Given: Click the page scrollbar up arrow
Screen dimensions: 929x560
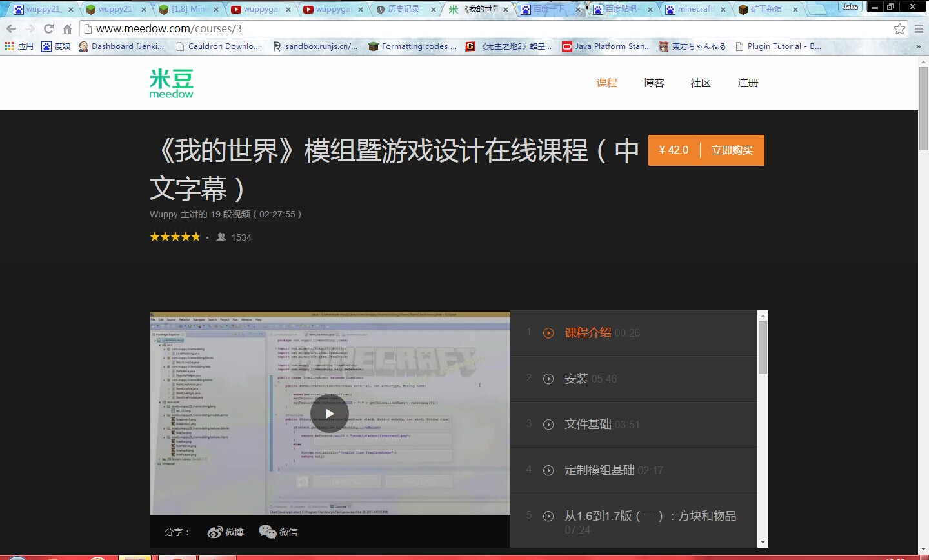Looking at the screenshot, I should [923, 61].
